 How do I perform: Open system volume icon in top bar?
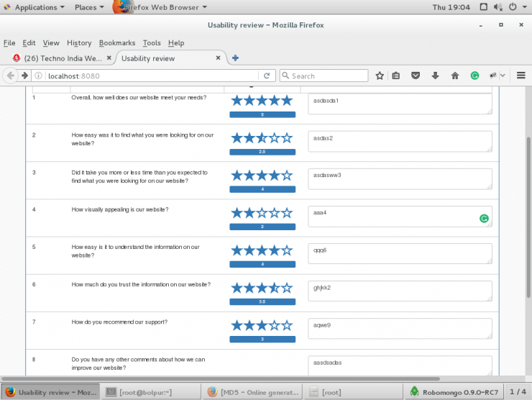tap(497, 7)
